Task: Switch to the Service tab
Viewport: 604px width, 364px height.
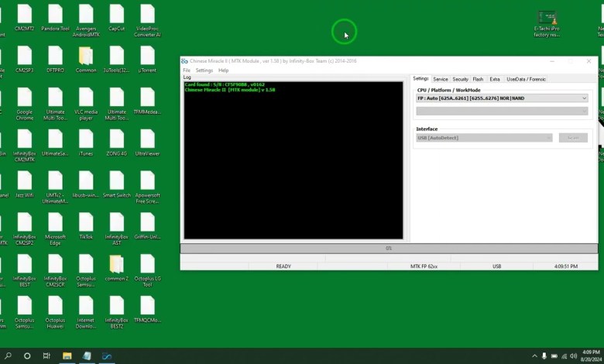Action: click(x=441, y=79)
